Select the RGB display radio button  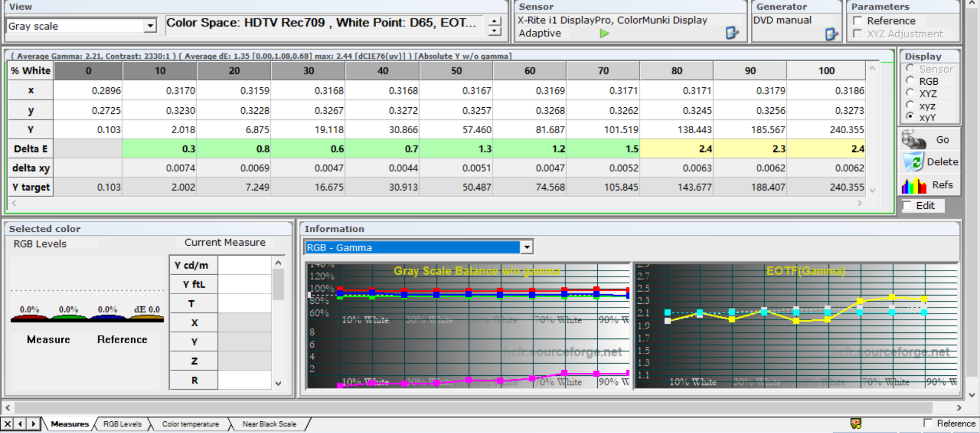[x=910, y=81]
